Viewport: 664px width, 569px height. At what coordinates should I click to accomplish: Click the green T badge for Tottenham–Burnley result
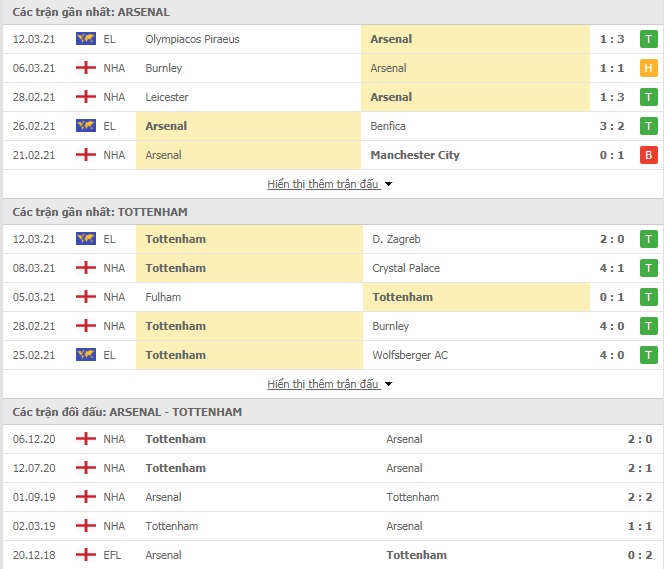click(x=648, y=326)
